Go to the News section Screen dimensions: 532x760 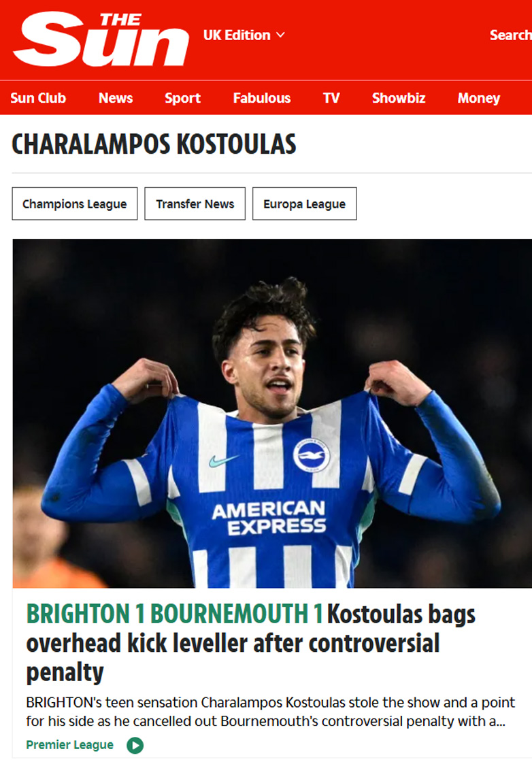point(116,98)
